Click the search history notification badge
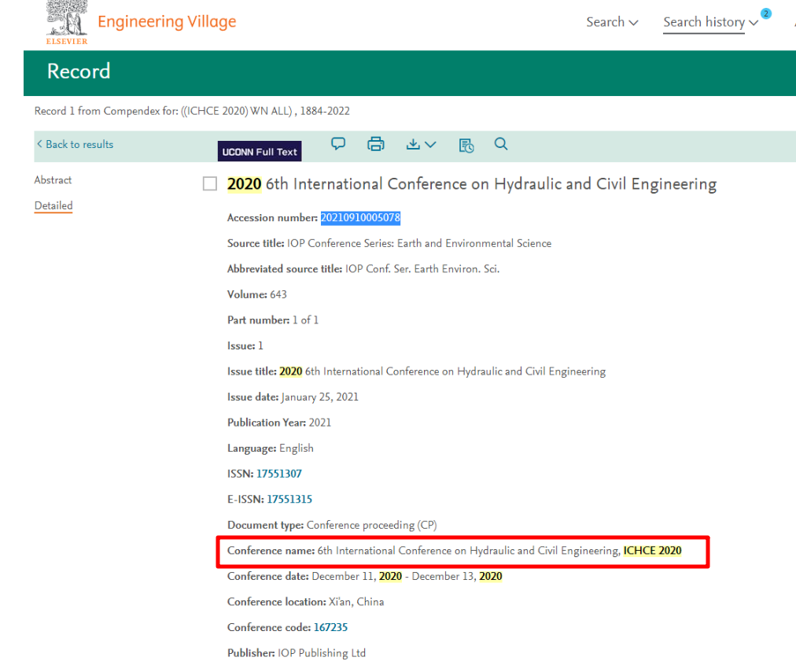 (x=765, y=13)
